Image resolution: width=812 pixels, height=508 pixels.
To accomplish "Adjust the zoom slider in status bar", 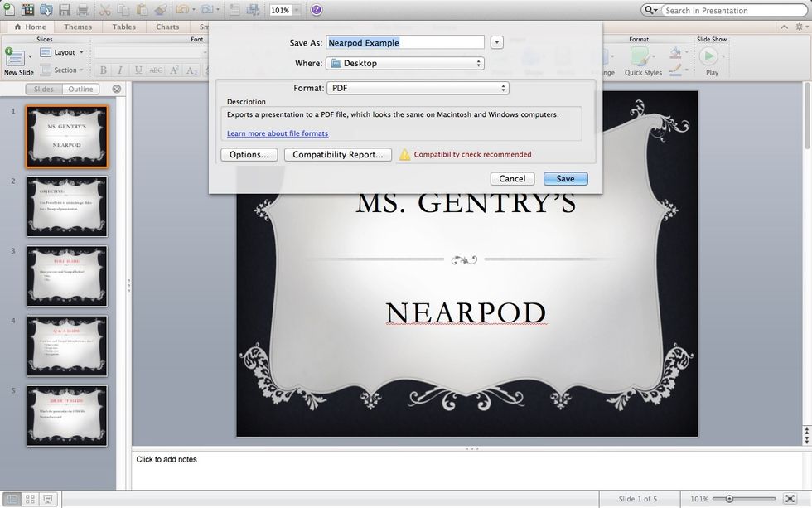I will pos(729,499).
